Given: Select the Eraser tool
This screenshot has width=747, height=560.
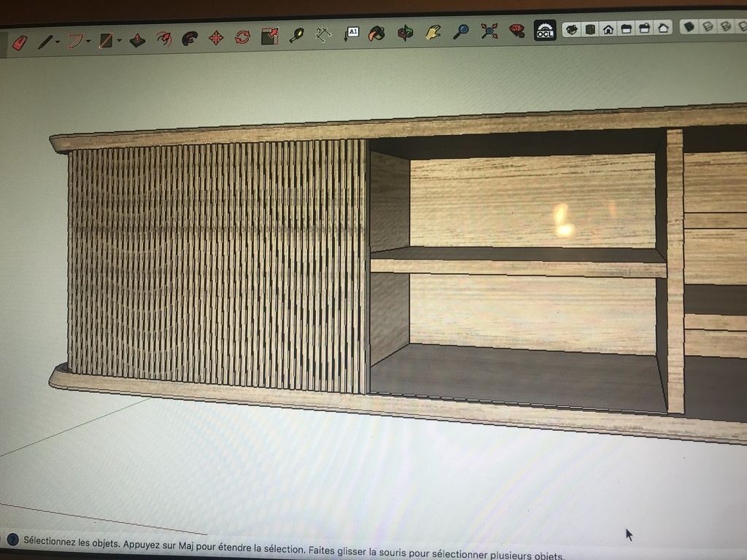Looking at the screenshot, I should (20, 43).
